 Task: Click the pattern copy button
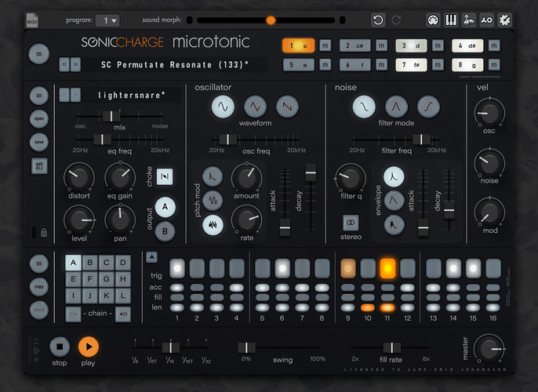39,287
